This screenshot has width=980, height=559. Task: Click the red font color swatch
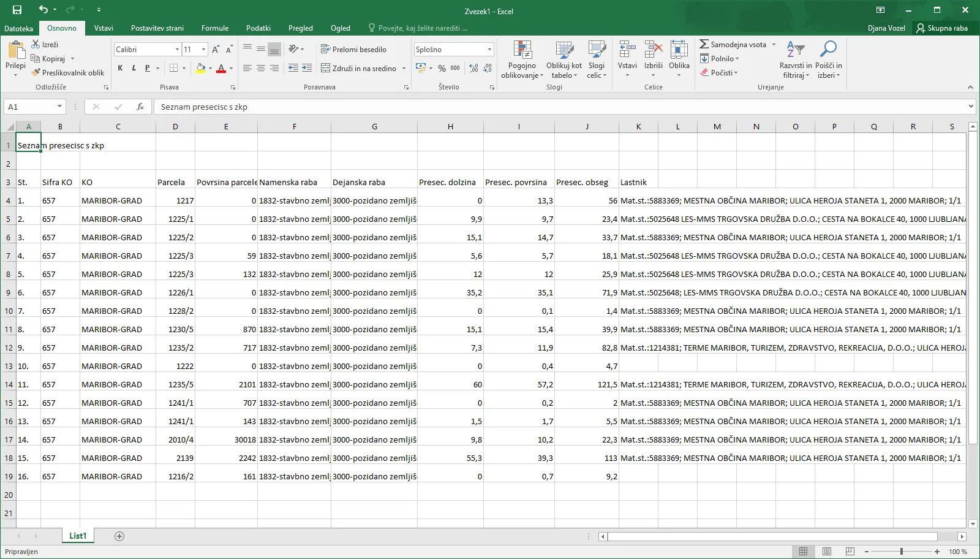coord(221,68)
